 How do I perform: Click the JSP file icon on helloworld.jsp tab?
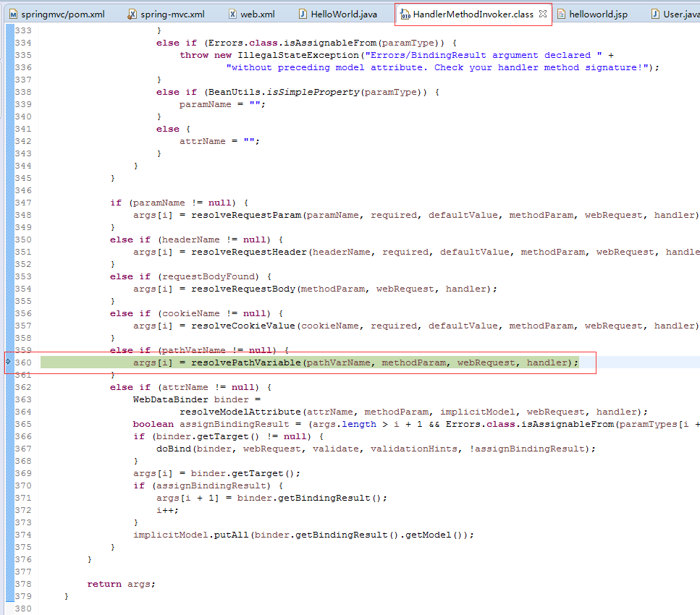pos(561,14)
